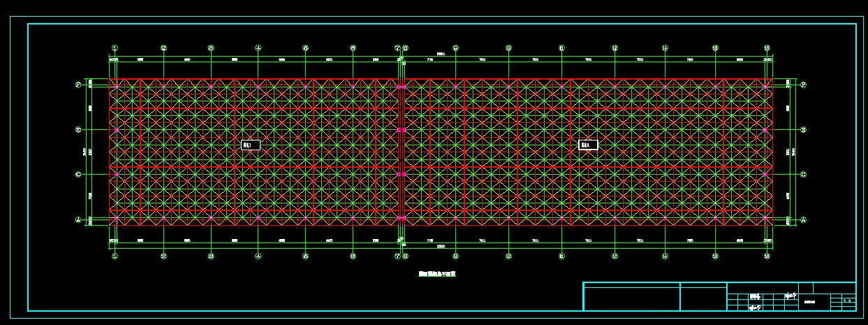Image resolution: width=868 pixels, height=325 pixels.
Task: Select the magenta support node at bottom-right grid corner
Action: coord(765,218)
